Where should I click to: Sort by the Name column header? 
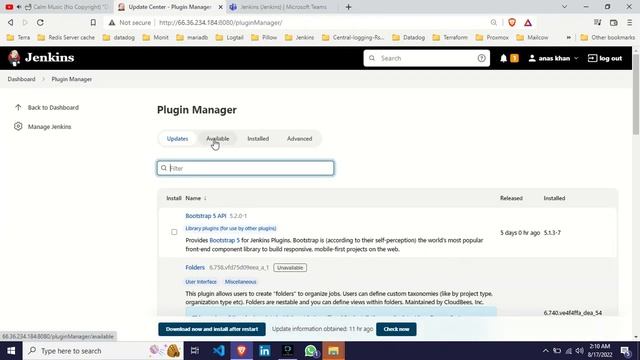(196, 198)
